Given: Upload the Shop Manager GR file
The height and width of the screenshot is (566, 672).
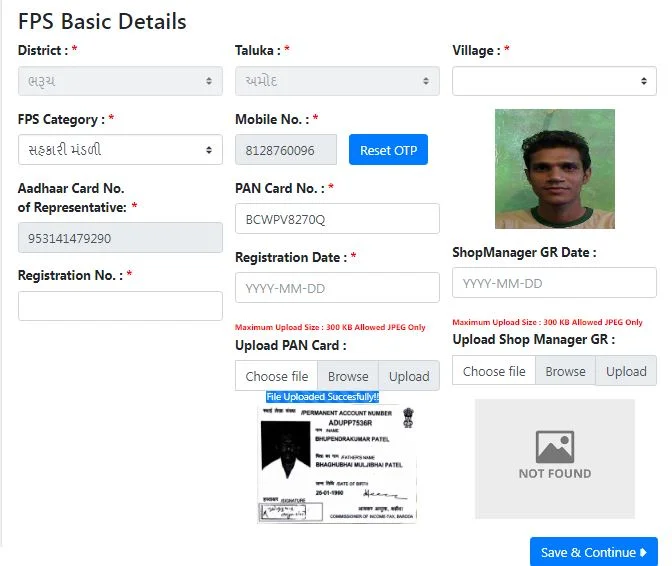Looking at the screenshot, I should pos(626,371).
